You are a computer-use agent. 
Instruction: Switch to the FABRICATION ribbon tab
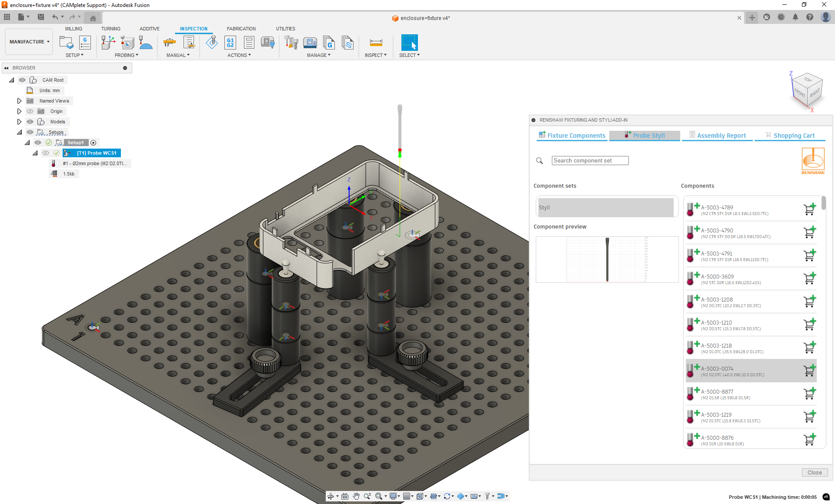(x=241, y=29)
